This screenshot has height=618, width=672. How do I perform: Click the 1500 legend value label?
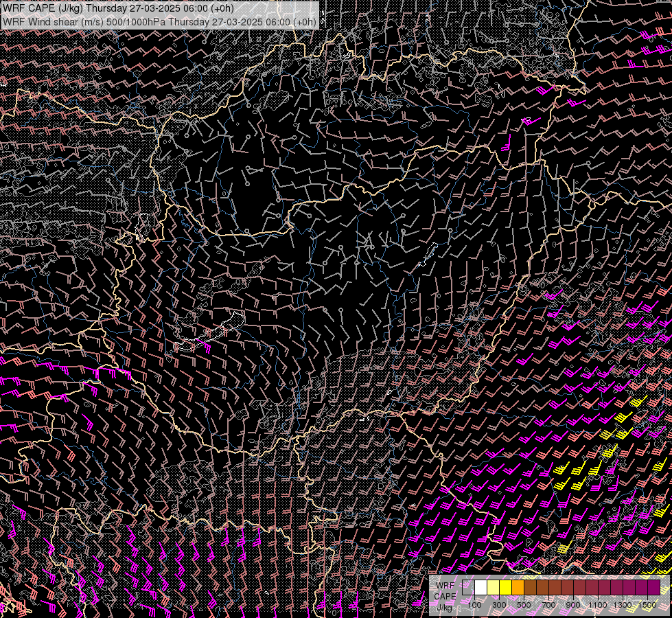click(x=647, y=605)
